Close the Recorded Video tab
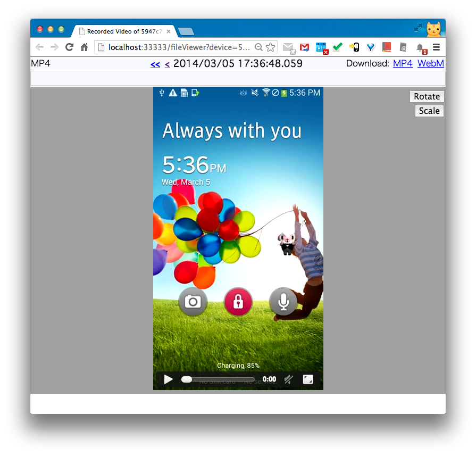Viewport: 476px width, 456px height. click(169, 31)
